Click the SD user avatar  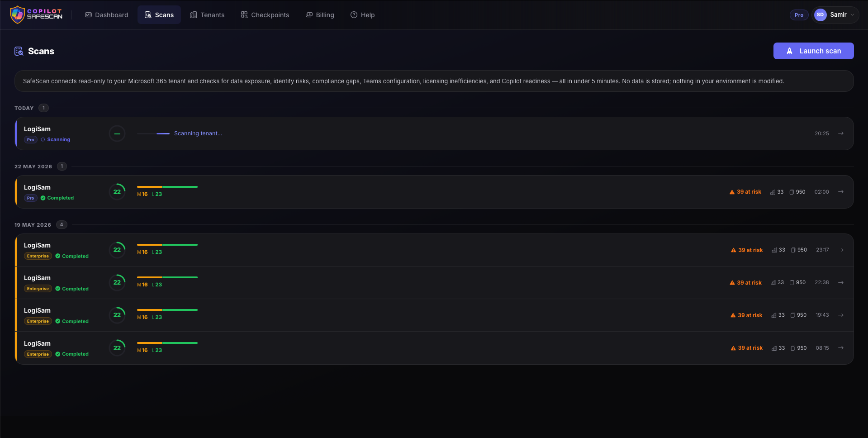821,15
